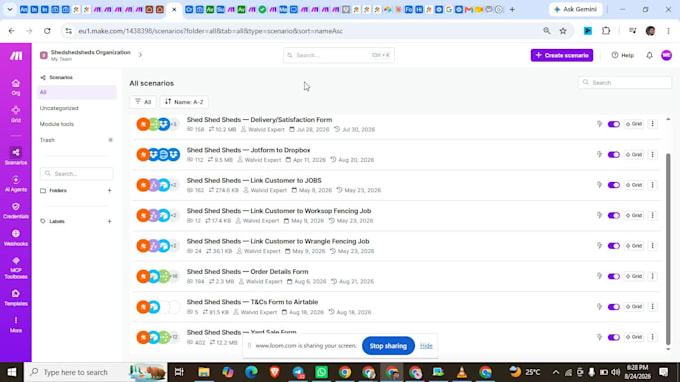The image size is (680, 382).
Task: Open the Labels section
Action: [56, 221]
